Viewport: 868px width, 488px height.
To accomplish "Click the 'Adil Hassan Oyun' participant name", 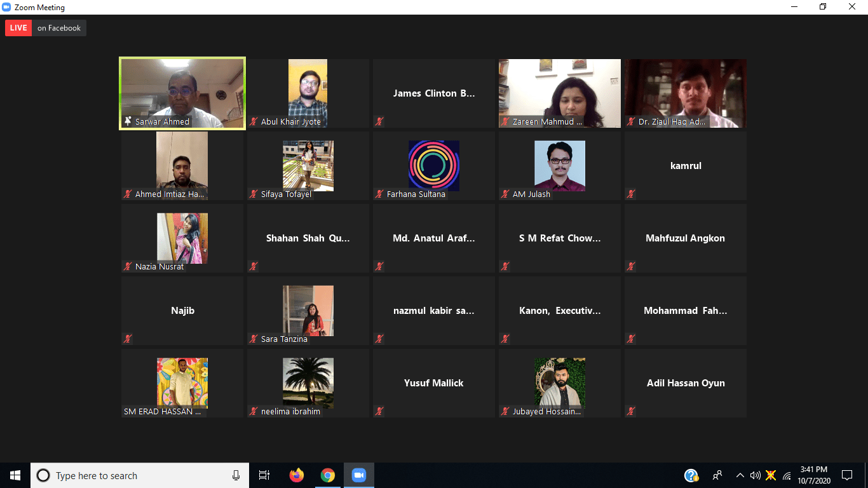I will click(686, 383).
